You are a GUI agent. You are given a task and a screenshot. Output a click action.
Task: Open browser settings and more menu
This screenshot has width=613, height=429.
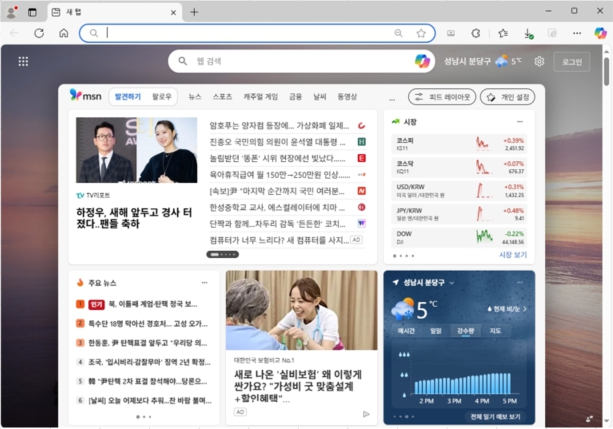[577, 33]
